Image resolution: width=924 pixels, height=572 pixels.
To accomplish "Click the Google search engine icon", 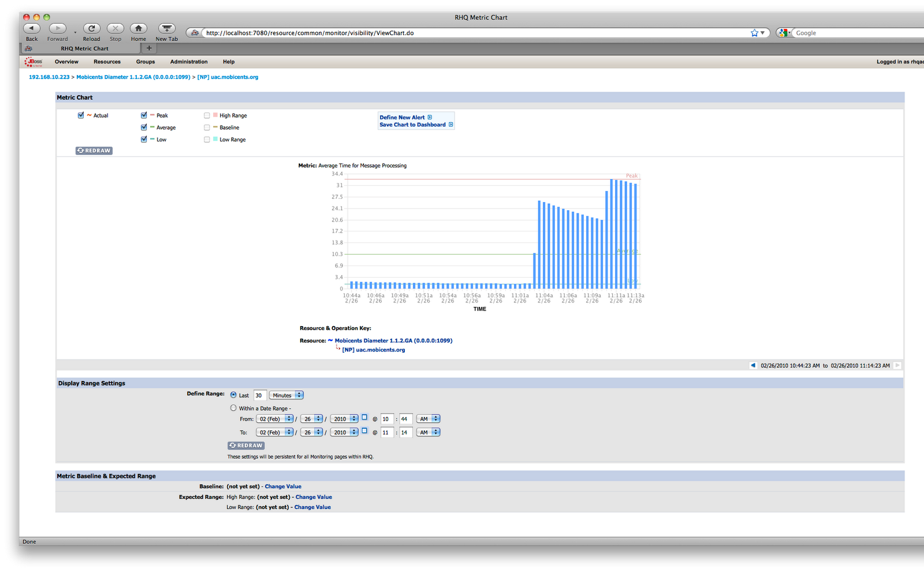I will 783,33.
